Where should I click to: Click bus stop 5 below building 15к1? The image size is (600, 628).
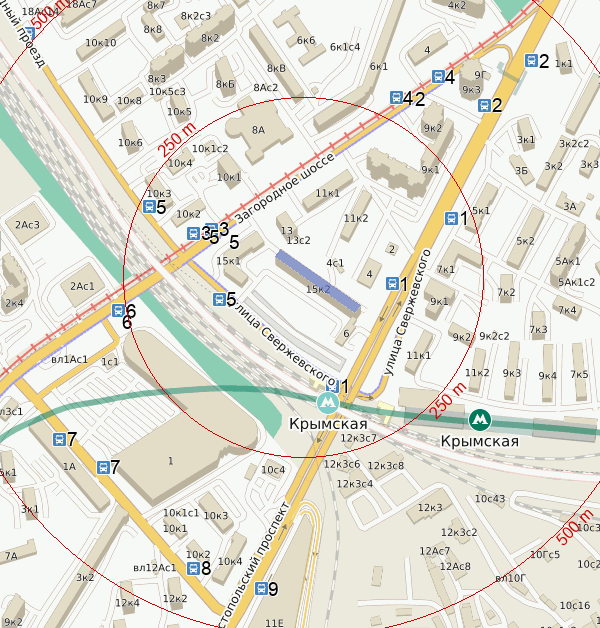(219, 299)
